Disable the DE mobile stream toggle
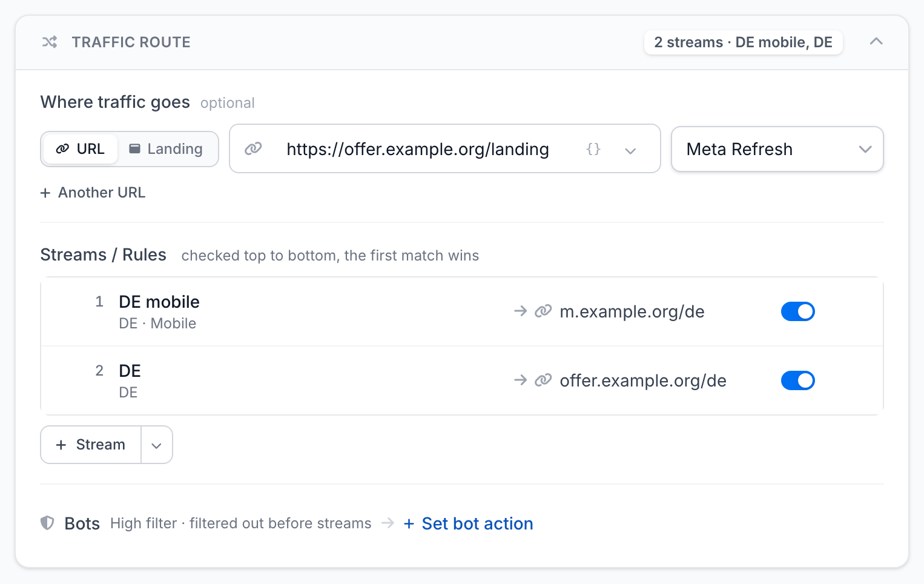Screen dimensions: 924x584 797,311
